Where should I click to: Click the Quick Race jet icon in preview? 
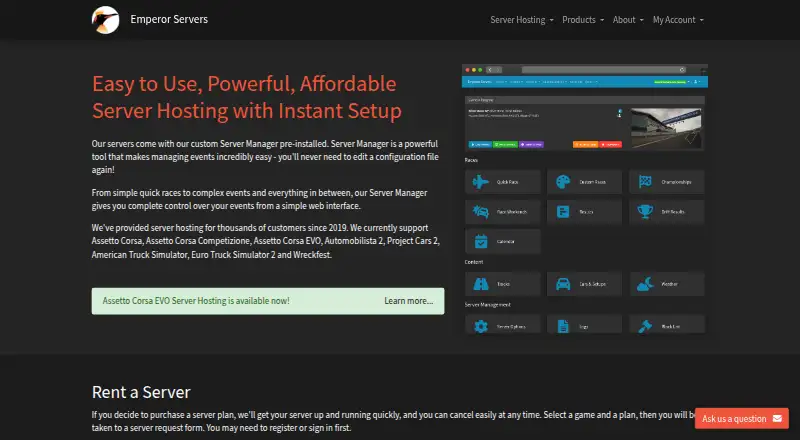tap(481, 182)
